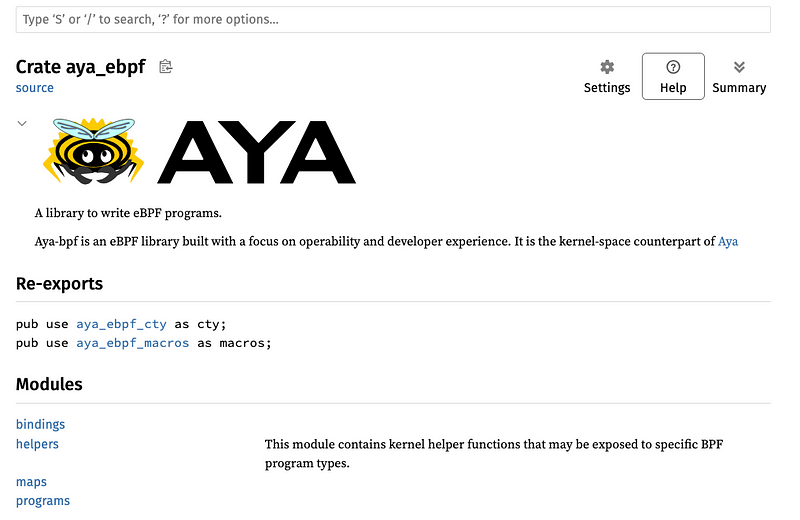Click the 'Crate aya_ebpf' title text

pyautogui.click(x=81, y=67)
